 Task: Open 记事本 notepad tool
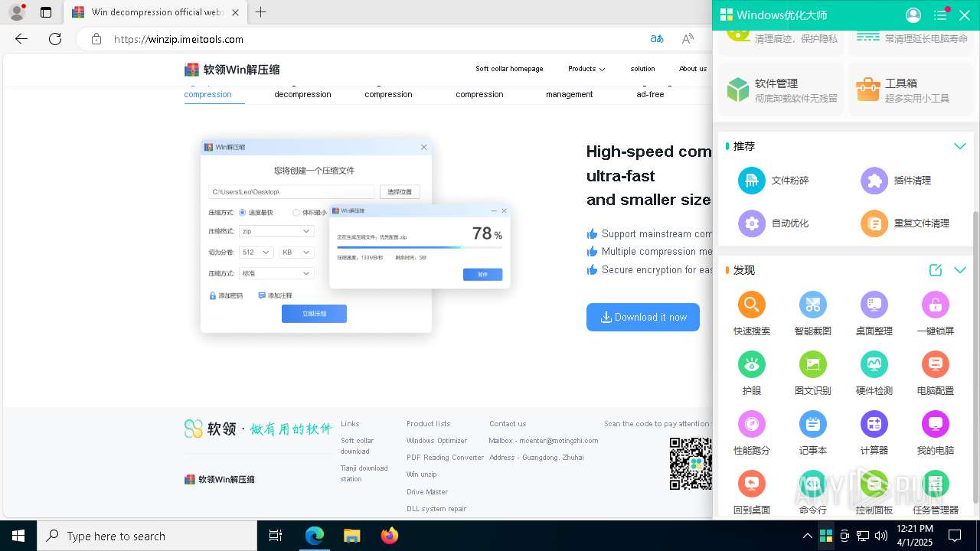click(813, 433)
